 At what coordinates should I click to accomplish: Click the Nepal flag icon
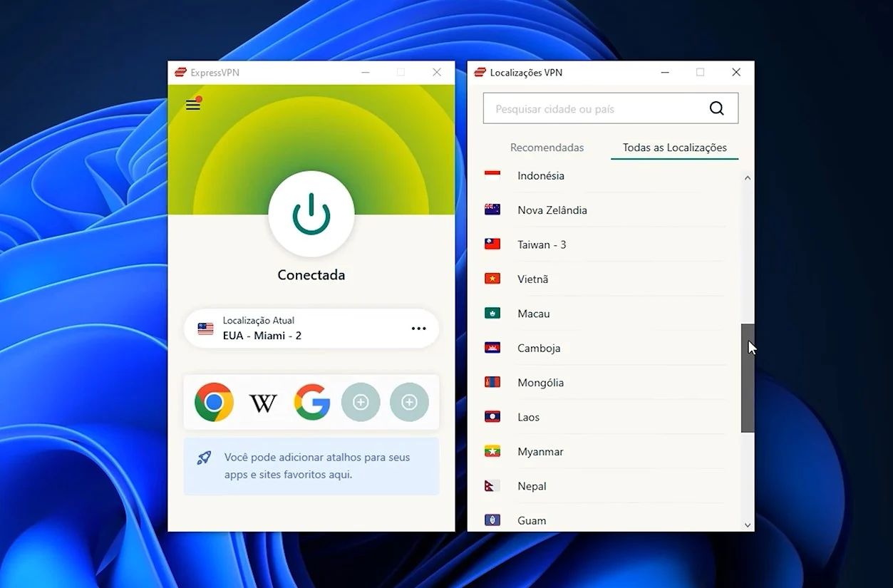pyautogui.click(x=492, y=486)
